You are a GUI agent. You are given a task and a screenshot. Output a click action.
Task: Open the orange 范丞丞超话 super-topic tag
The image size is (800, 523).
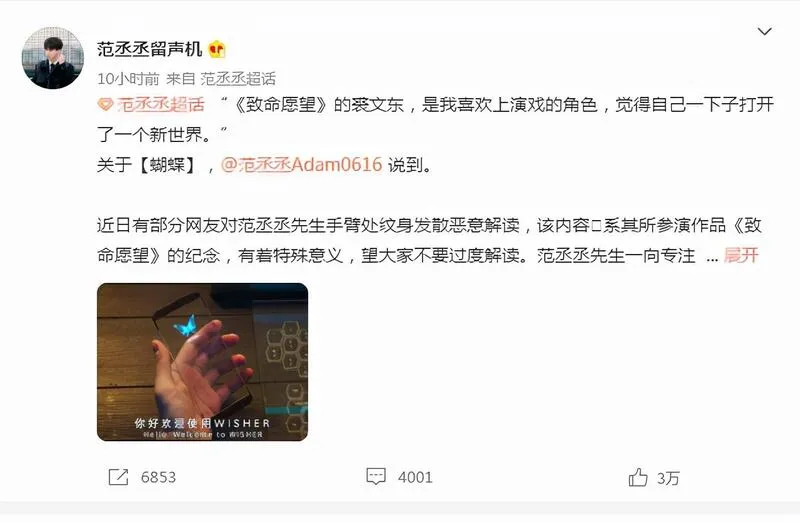coord(161,105)
